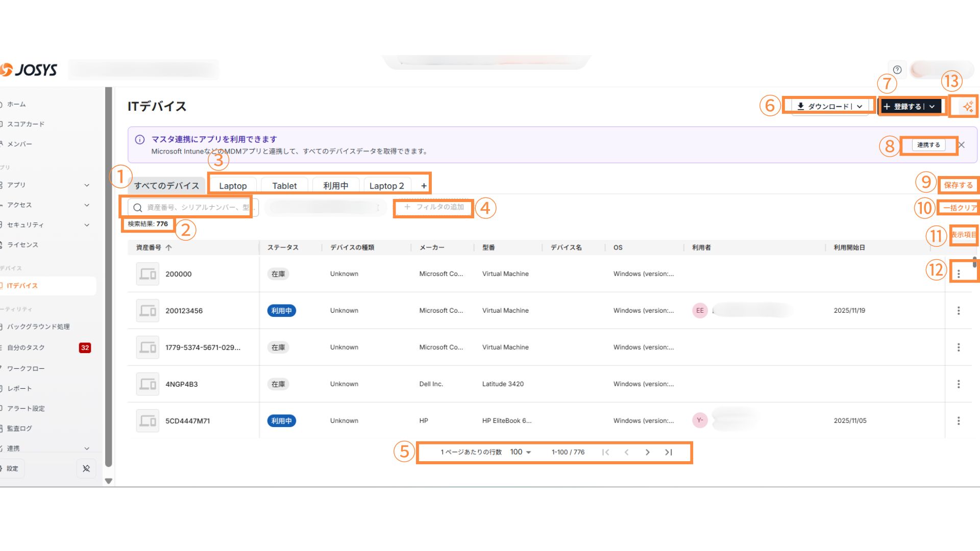Add a new view tab with plus

click(x=424, y=186)
